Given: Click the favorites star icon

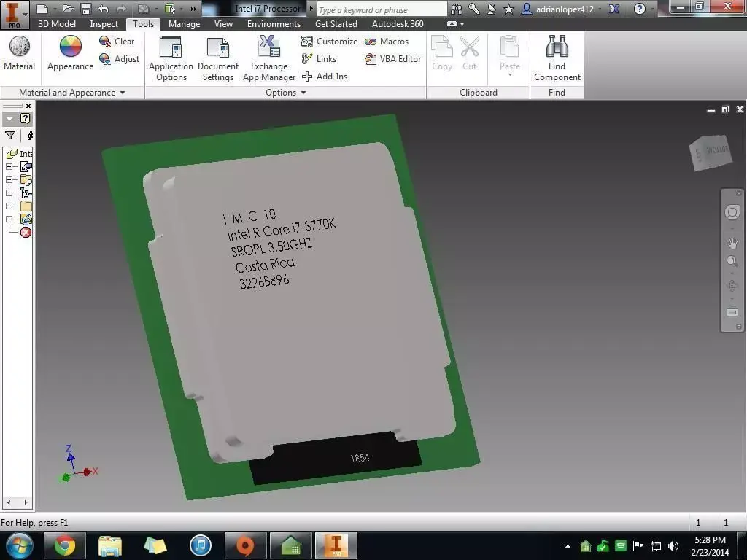Looking at the screenshot, I should (x=508, y=9).
